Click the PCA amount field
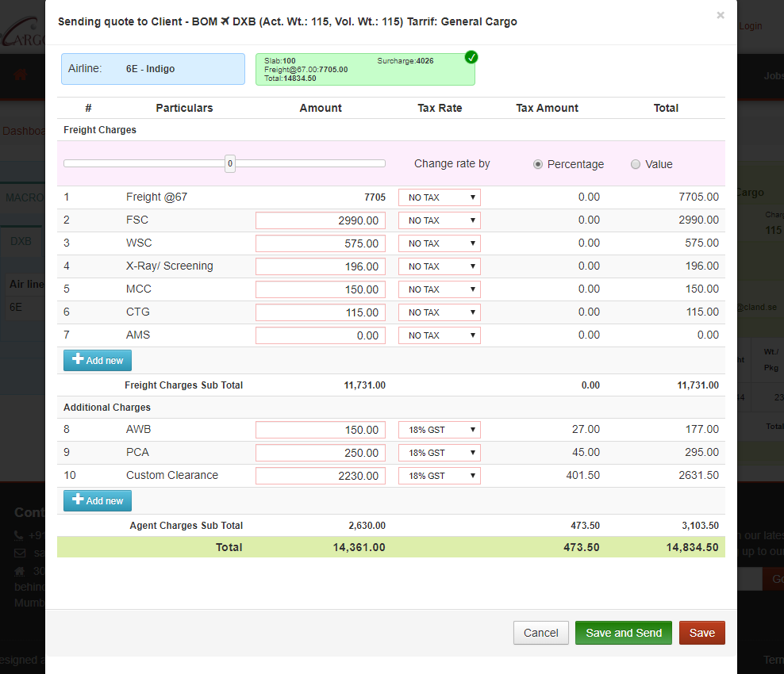Image resolution: width=784 pixels, height=674 pixels. [x=321, y=453]
